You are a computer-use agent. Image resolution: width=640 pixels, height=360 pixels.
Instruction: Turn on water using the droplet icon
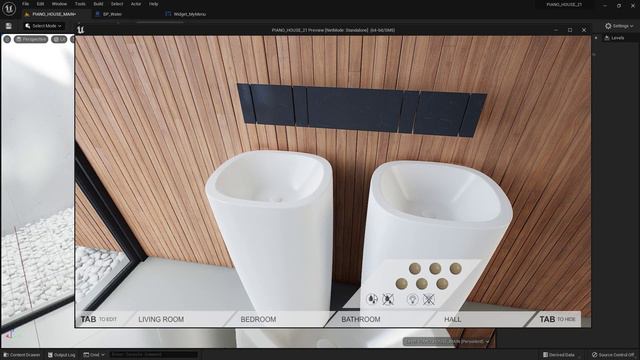point(372,299)
